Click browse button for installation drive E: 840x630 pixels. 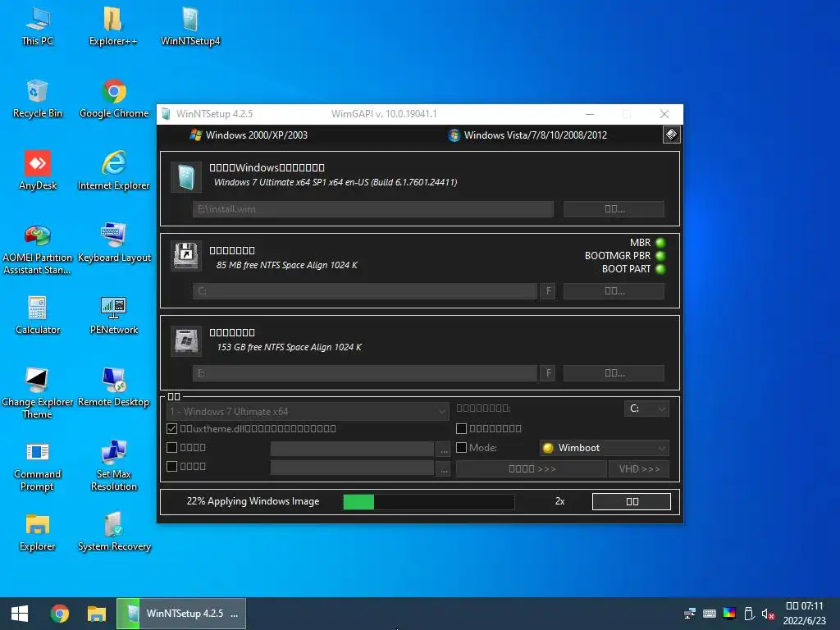[x=614, y=373]
